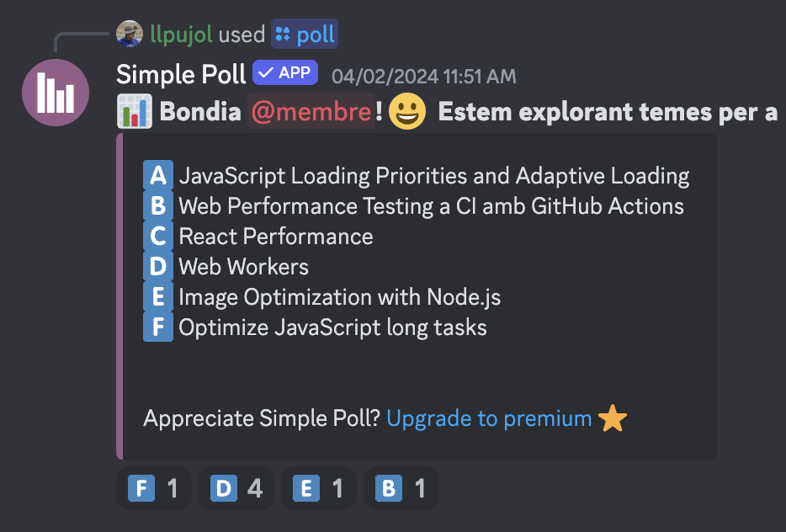Toggle the E reaction vote
Screen dimensions: 786x532
318,488
